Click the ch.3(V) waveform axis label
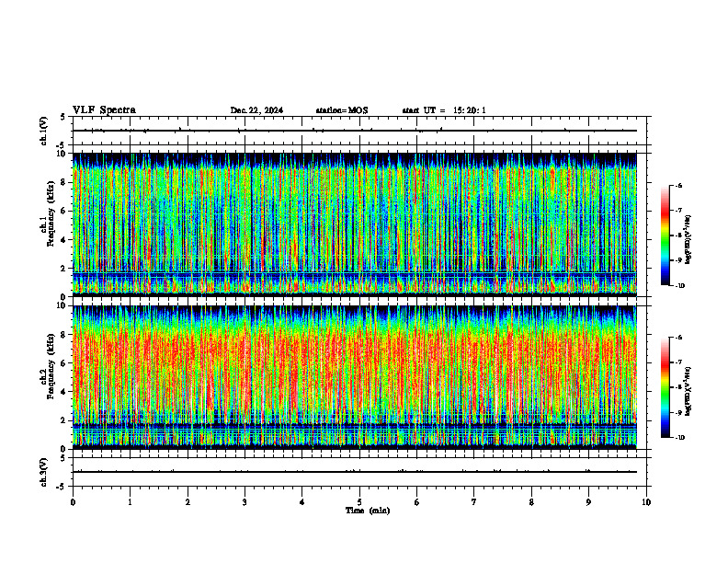 [44, 472]
